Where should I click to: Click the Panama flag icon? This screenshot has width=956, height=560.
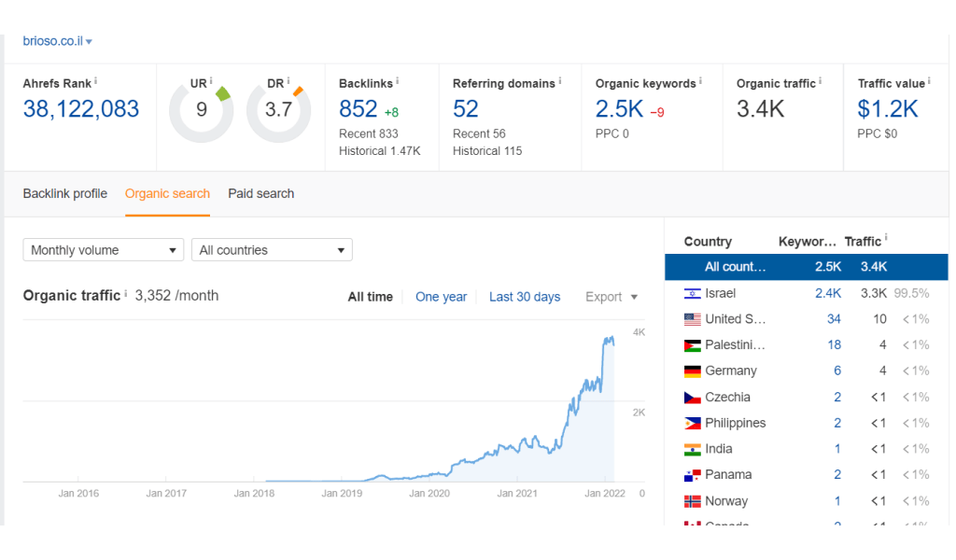[692, 475]
